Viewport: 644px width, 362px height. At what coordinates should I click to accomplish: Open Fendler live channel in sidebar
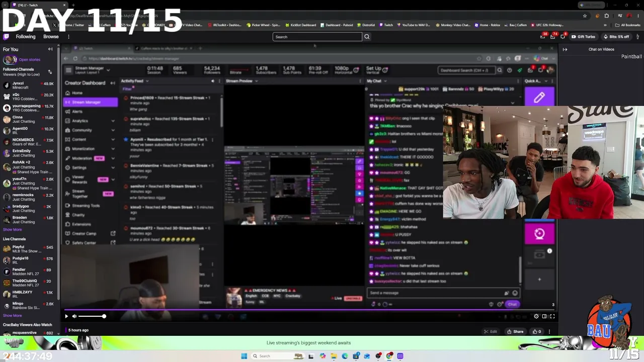[x=28, y=271]
